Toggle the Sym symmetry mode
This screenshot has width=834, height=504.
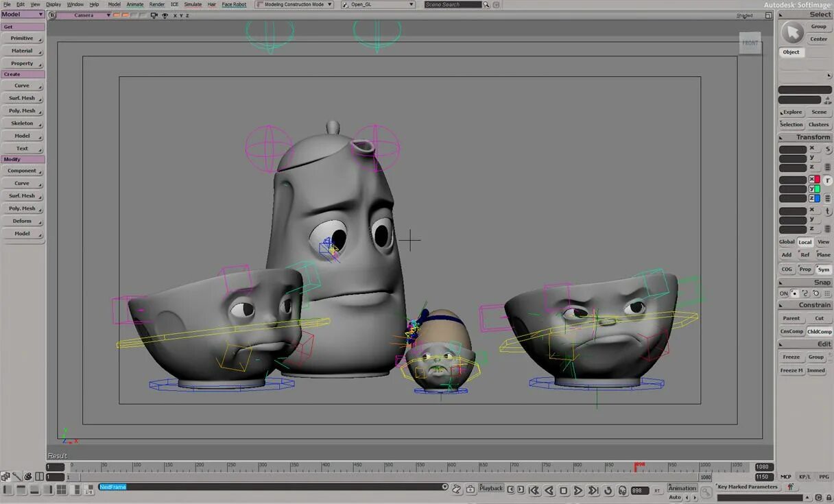(x=823, y=269)
